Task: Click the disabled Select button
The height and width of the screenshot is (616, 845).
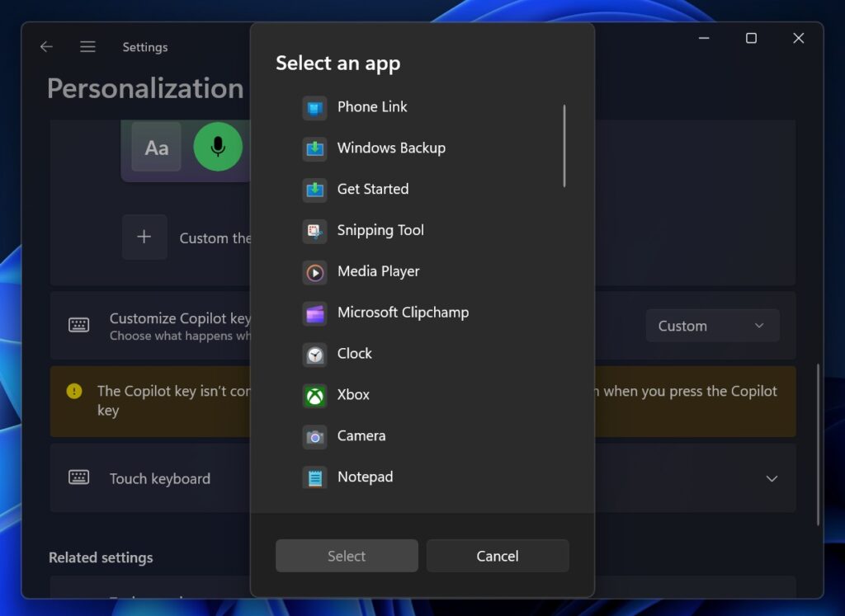Action: coord(347,555)
